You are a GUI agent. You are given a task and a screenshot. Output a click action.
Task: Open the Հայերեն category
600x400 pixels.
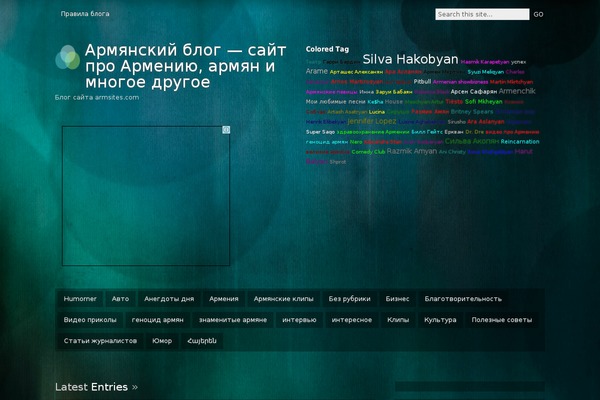tap(202, 341)
